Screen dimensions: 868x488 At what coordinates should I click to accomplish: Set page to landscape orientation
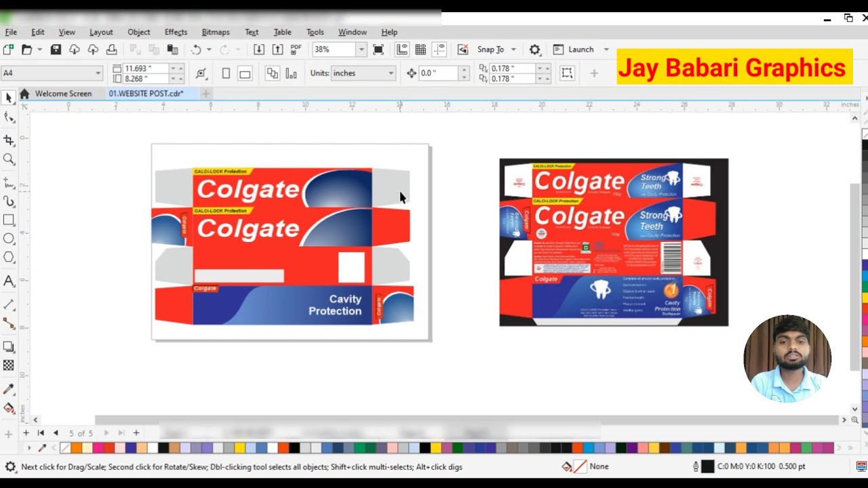[245, 73]
